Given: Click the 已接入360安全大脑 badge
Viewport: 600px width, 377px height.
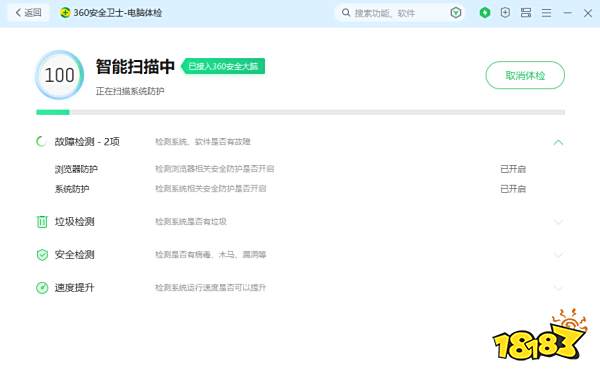Looking at the screenshot, I should (223, 66).
